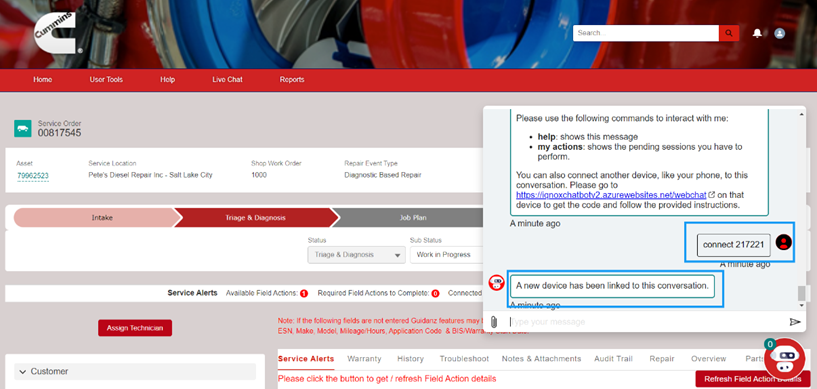
Task: Click the Assign Technician button
Action: coord(135,328)
